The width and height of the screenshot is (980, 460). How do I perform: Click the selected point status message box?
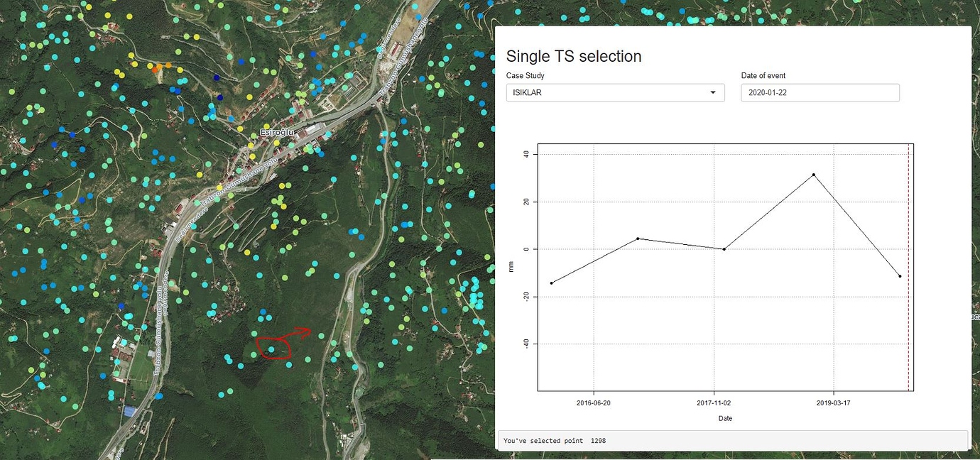[x=733, y=441]
